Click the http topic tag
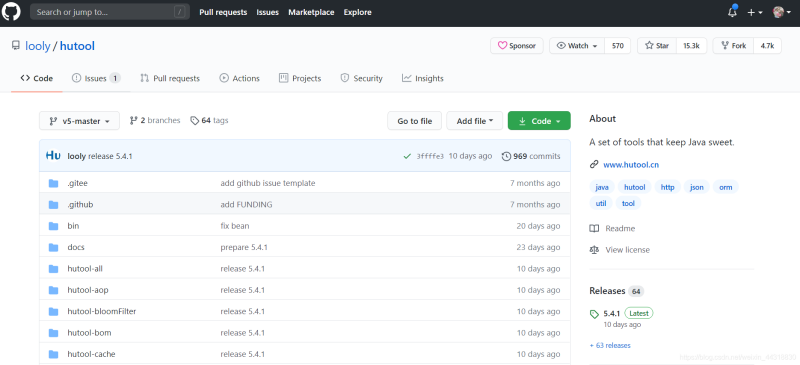The height and width of the screenshot is (365, 800). click(x=667, y=187)
